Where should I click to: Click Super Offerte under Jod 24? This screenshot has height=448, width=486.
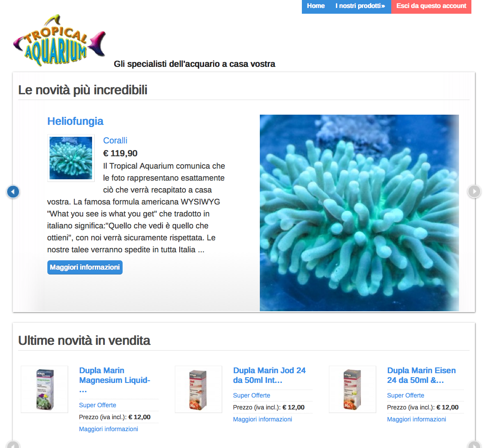pyautogui.click(x=252, y=395)
